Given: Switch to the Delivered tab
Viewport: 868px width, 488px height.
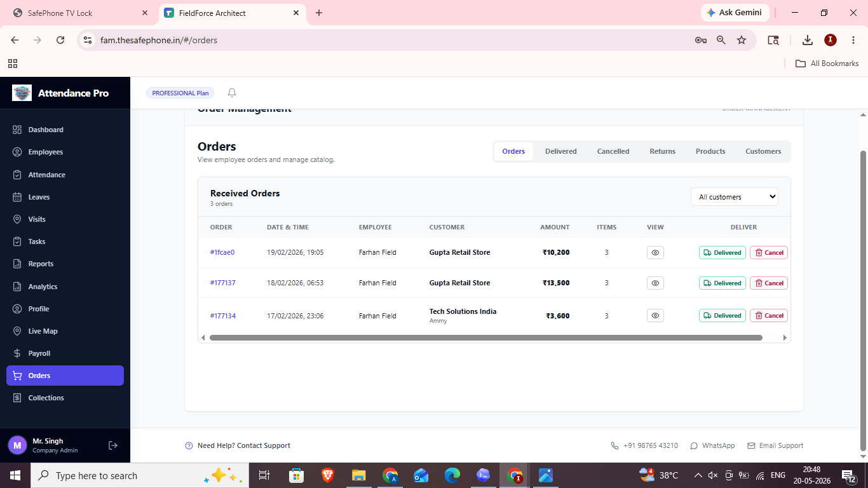Looking at the screenshot, I should (x=561, y=151).
